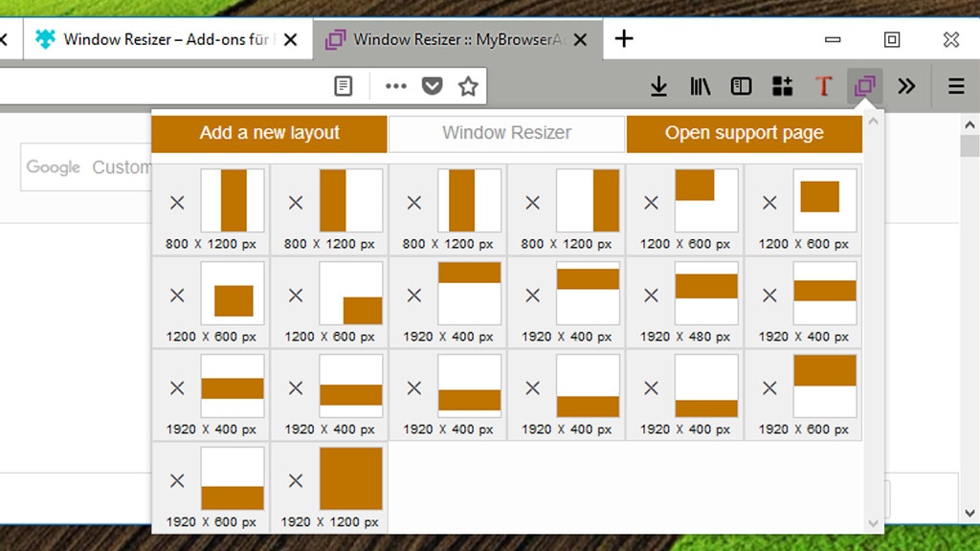The image size is (980, 551).
Task: Open page actions three-dot menu
Action: 396,86
